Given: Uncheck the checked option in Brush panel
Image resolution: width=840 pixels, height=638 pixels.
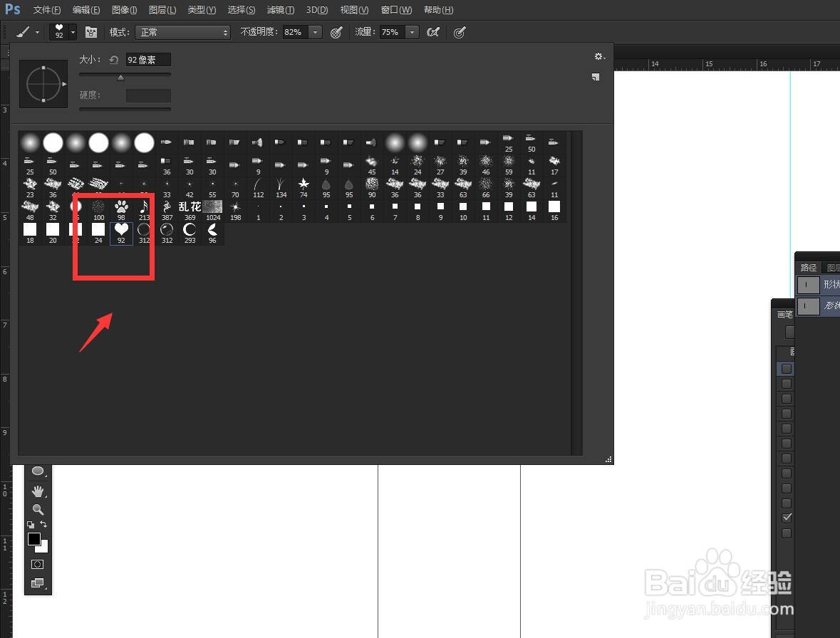Looking at the screenshot, I should 787,518.
